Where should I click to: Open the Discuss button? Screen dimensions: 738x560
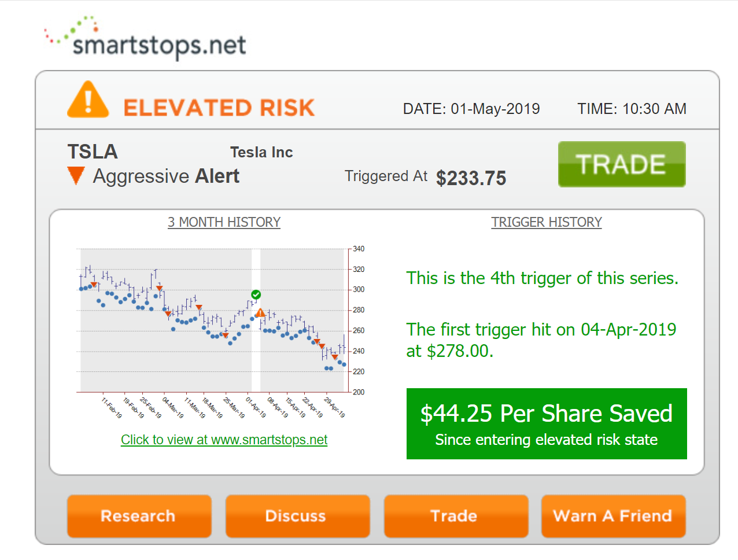click(298, 516)
